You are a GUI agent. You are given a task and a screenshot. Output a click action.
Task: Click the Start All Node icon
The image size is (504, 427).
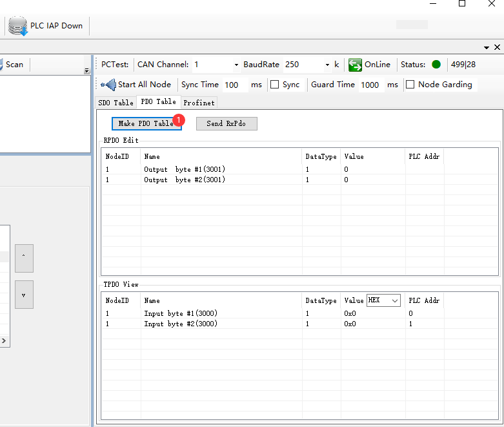tap(108, 85)
